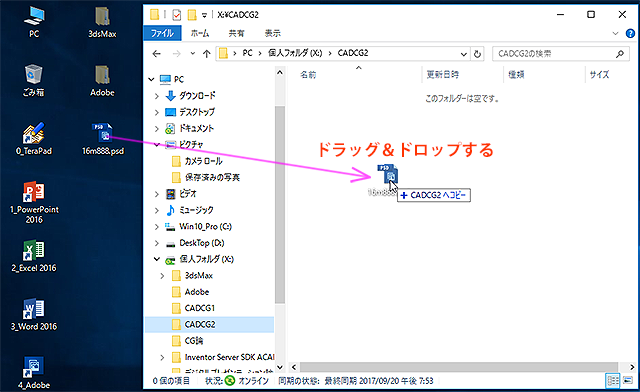Switch to large icons view in status bar
This screenshot has height=392, width=640.
[x=628, y=381]
